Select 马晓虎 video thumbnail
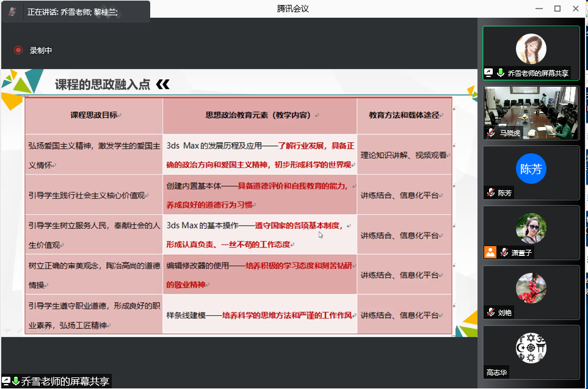588x389 pixels. [531, 113]
